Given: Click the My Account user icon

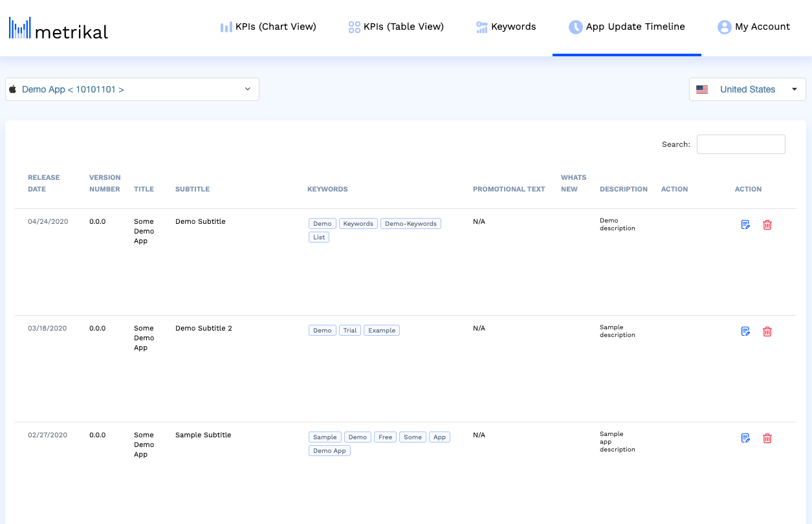Looking at the screenshot, I should [724, 27].
